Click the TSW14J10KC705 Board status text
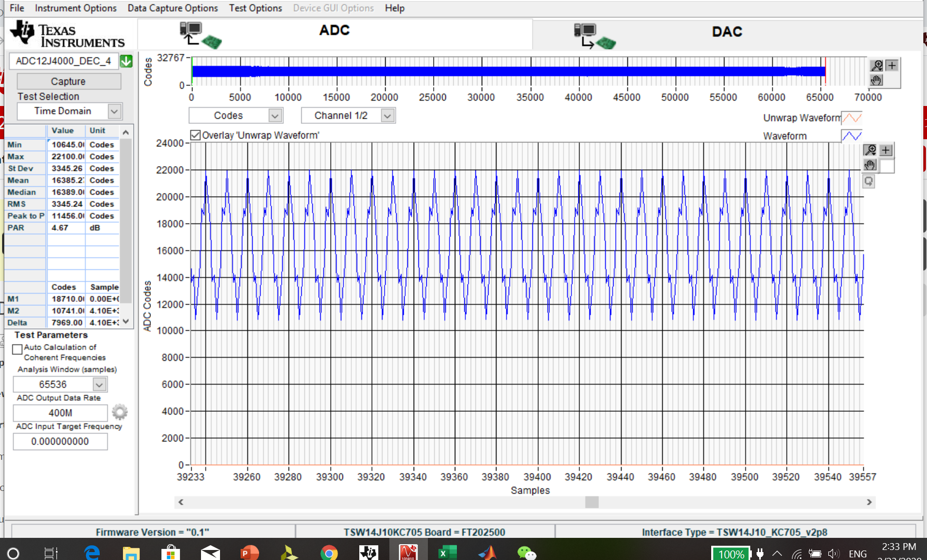The width and height of the screenshot is (927, 560). (x=424, y=532)
